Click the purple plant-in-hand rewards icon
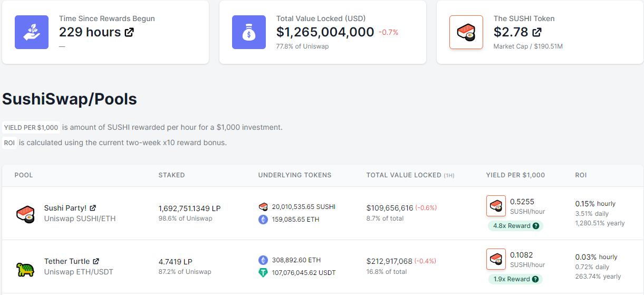Viewport: 644px width, 295px height. coord(32,32)
